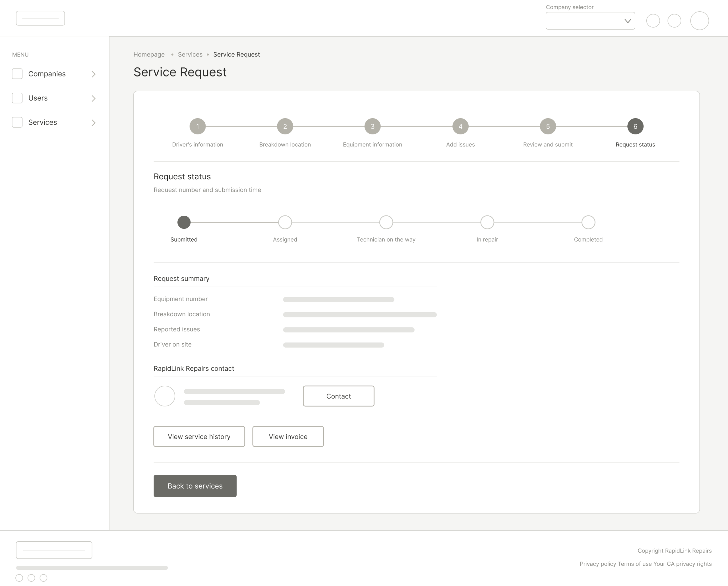The height and width of the screenshot is (586, 728).
Task: Click the Services menu icon box
Action: pyautogui.click(x=17, y=122)
